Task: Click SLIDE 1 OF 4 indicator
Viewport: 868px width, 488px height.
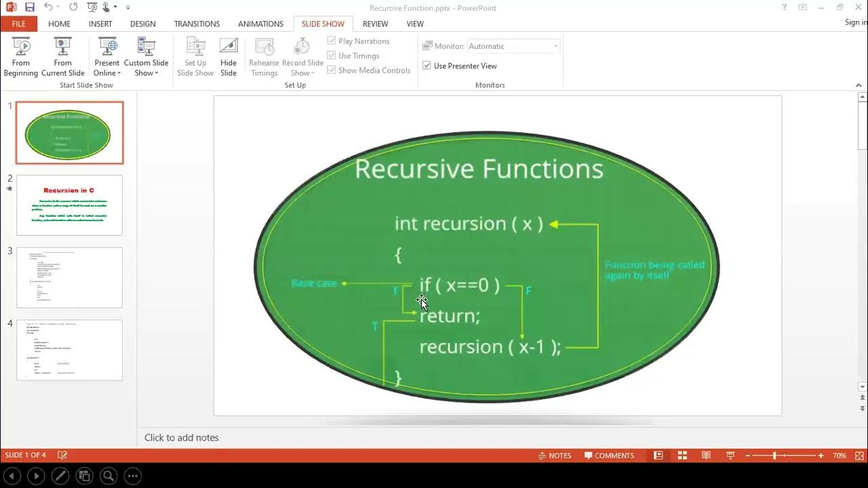Action: coord(26,455)
